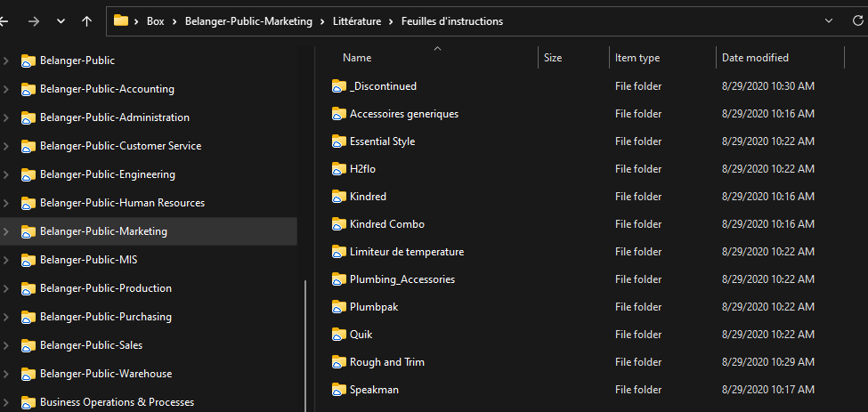Click the _Discontinued folder icon
868x412 pixels.
(x=339, y=86)
